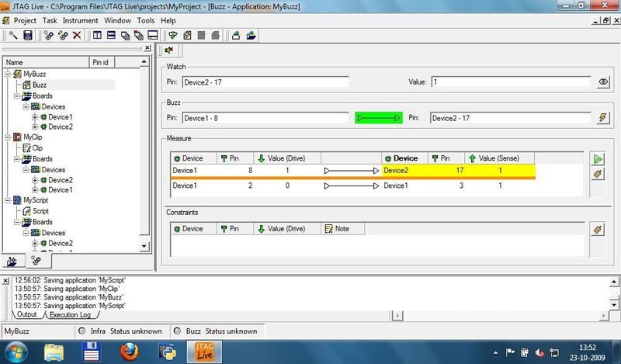Screen dimensions: 621x364
Task: Open the Project menu
Action: point(25,21)
